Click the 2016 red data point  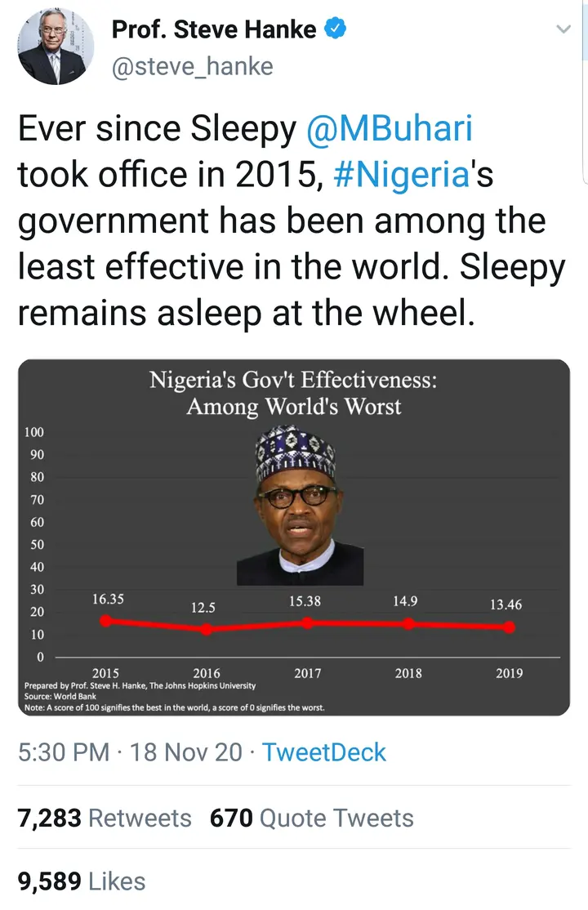tap(206, 629)
